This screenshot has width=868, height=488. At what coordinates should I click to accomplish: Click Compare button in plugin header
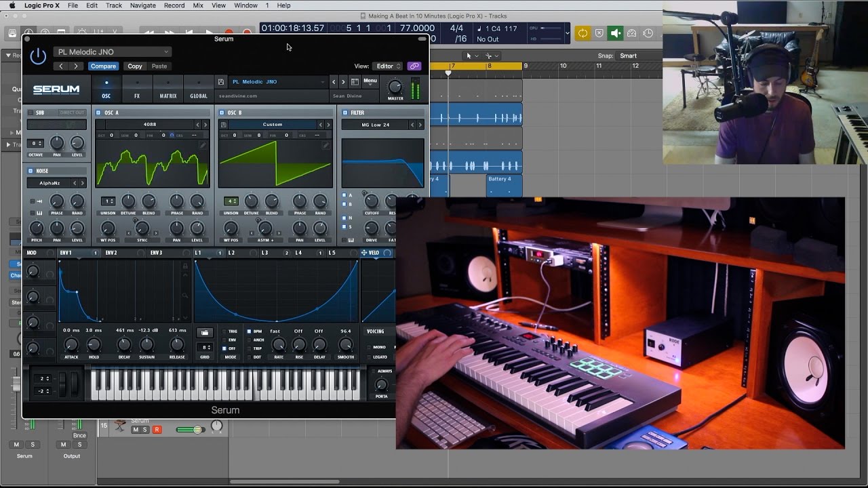pyautogui.click(x=103, y=66)
